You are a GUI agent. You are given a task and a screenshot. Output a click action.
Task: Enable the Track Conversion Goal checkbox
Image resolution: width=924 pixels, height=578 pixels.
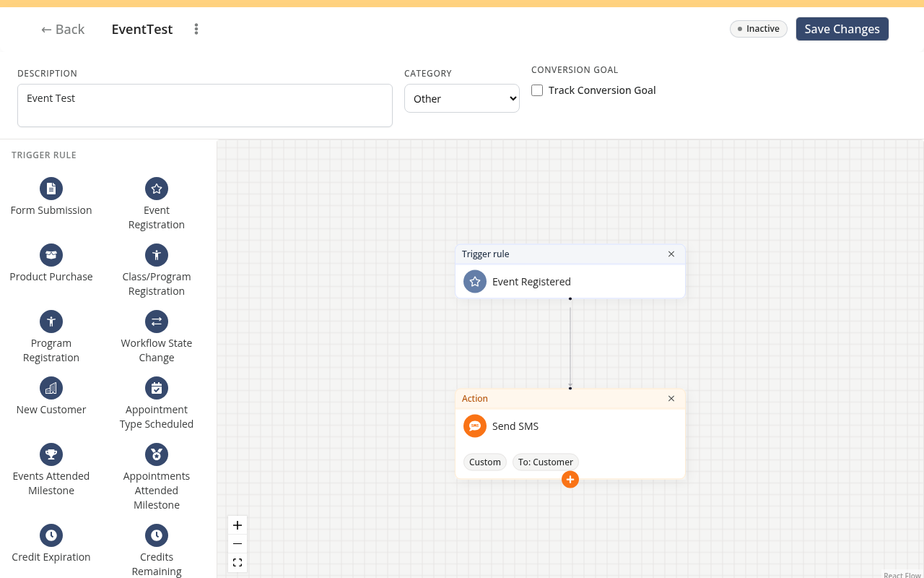tap(537, 90)
